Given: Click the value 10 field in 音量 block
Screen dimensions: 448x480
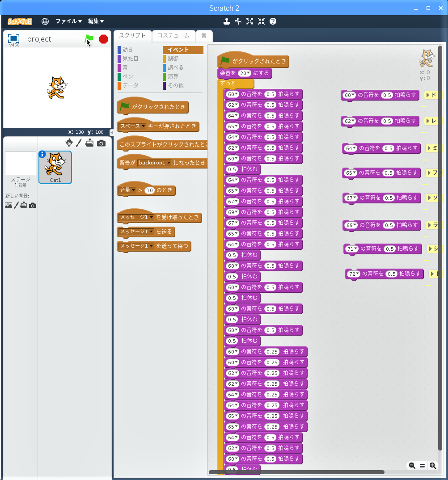Looking at the screenshot, I should [x=149, y=190].
